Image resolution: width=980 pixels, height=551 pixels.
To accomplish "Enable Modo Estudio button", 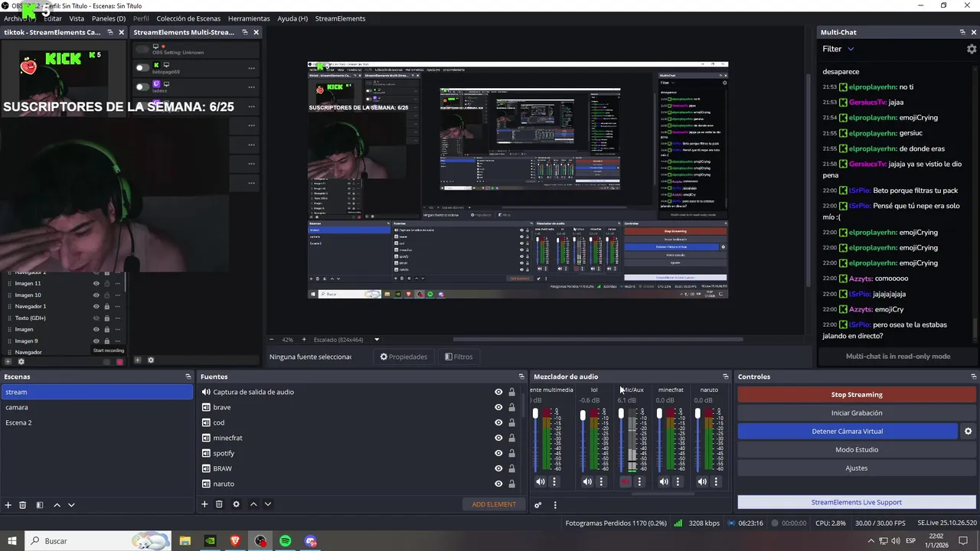I will pos(857,450).
